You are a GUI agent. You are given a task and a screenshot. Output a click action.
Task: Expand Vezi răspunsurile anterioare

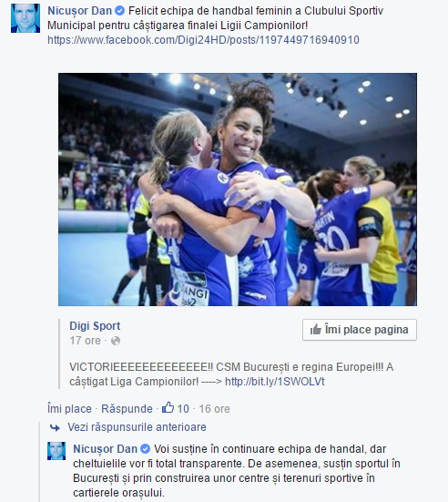[137, 427]
